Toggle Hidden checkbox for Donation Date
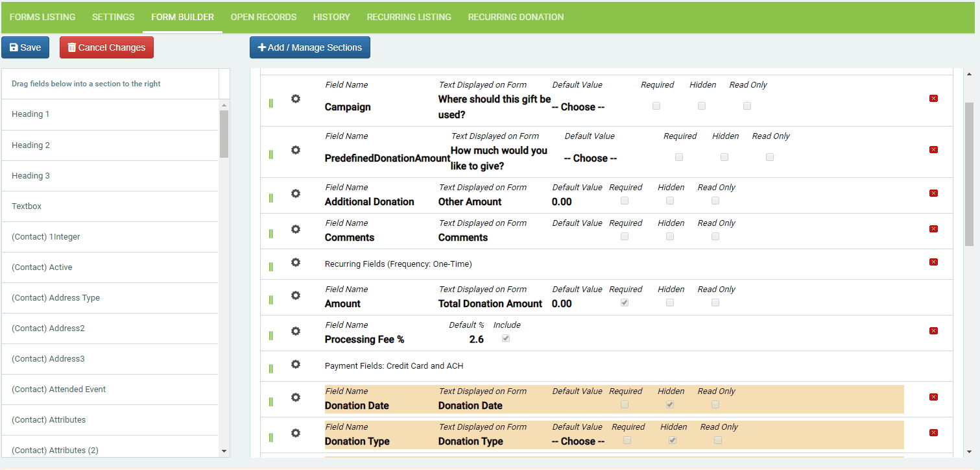The width and height of the screenshot is (980, 470). pos(670,404)
